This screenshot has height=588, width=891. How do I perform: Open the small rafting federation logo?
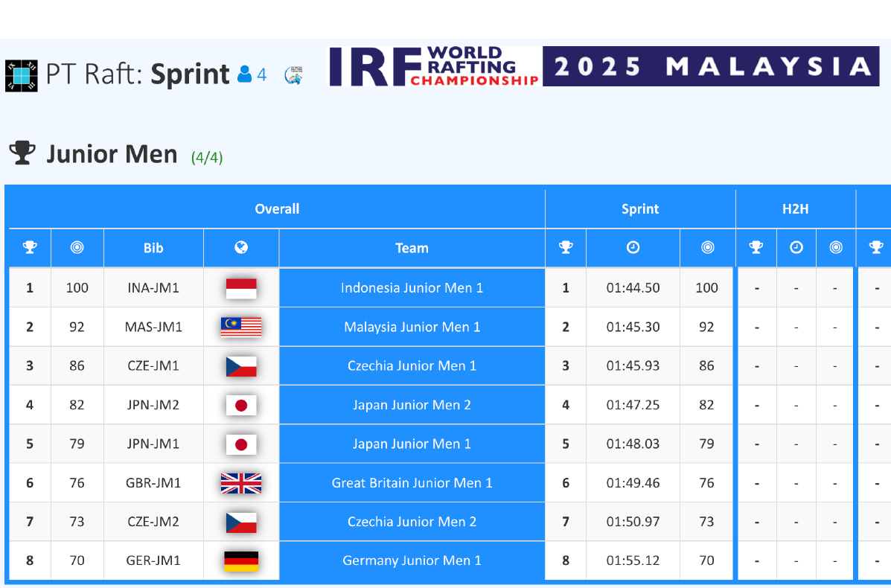coord(294,75)
